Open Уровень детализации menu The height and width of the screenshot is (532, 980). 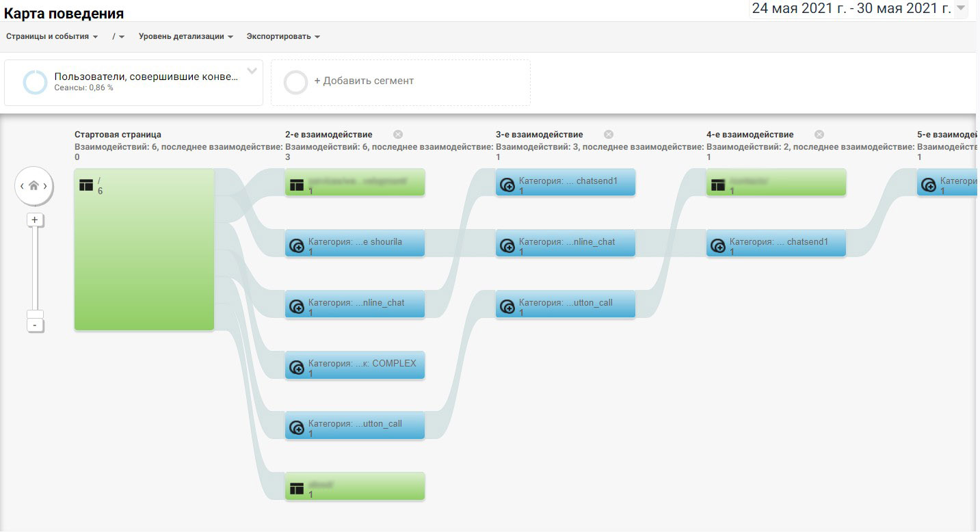pos(186,37)
